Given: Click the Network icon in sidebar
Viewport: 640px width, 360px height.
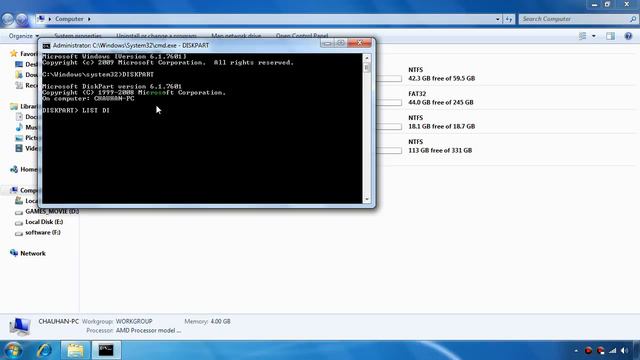Looking at the screenshot, I should (x=14, y=253).
